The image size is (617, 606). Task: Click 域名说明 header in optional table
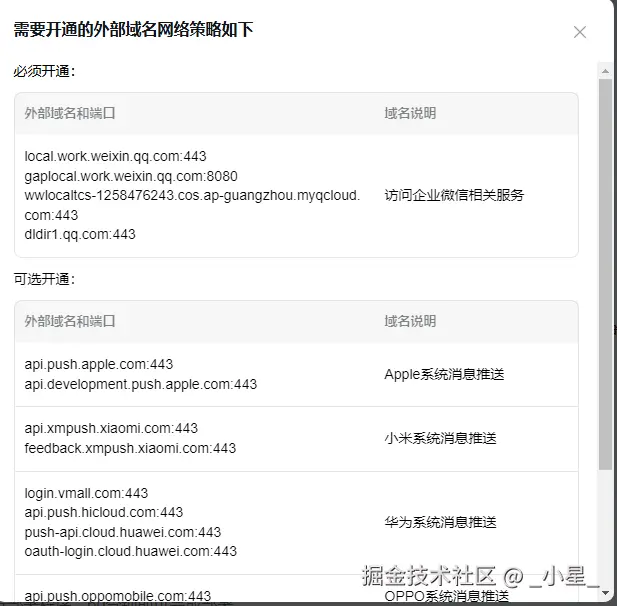pos(410,321)
